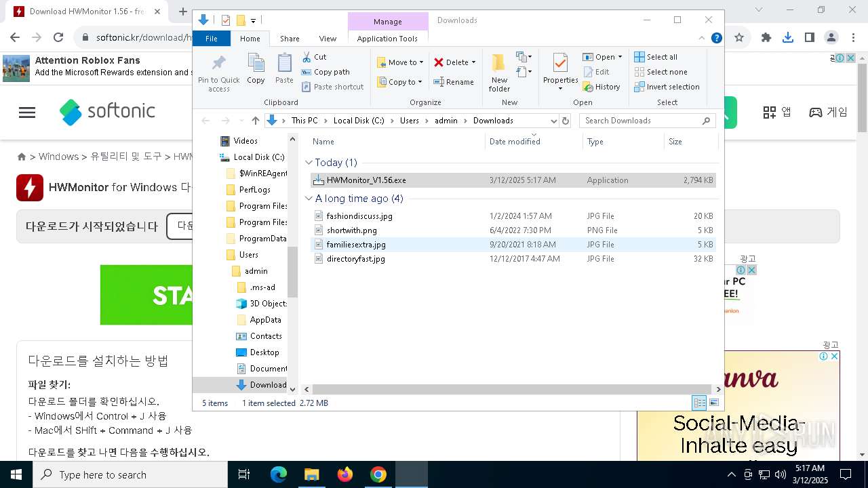Click the Rename command
Viewport: 868px width, 488px height.
pos(454,82)
